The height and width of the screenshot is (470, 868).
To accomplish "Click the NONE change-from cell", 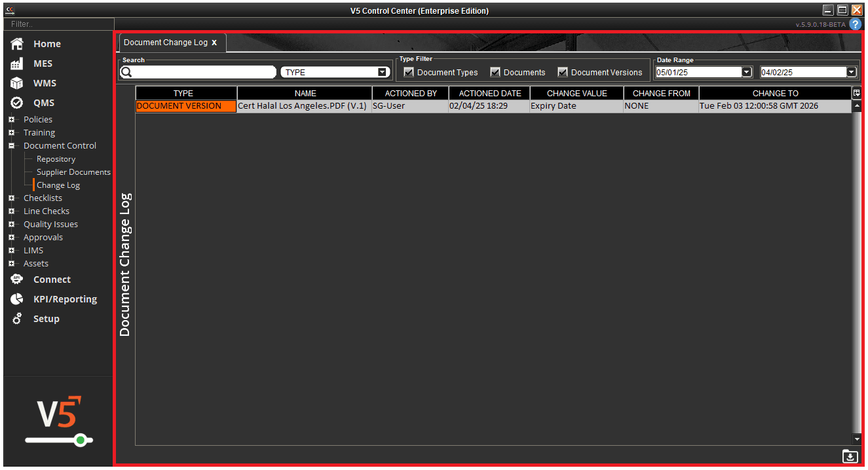I will (661, 106).
